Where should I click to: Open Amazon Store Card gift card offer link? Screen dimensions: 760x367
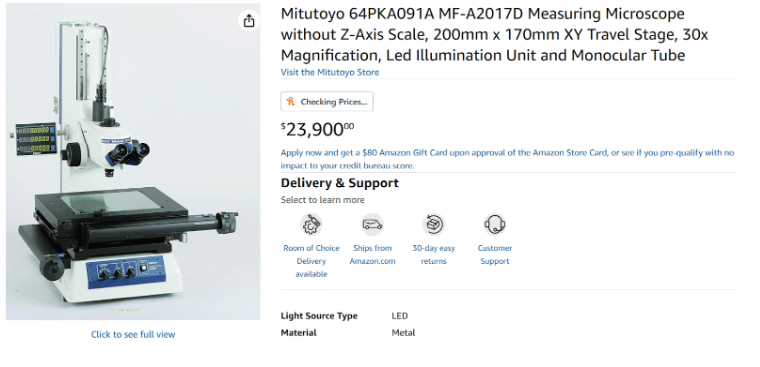(x=507, y=159)
